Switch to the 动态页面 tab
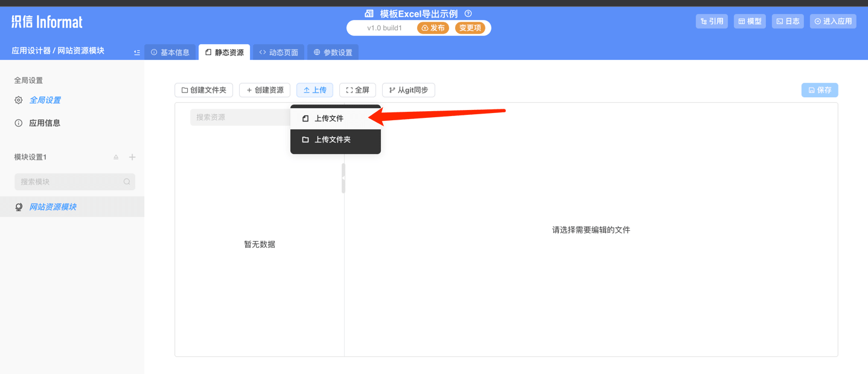 278,52
